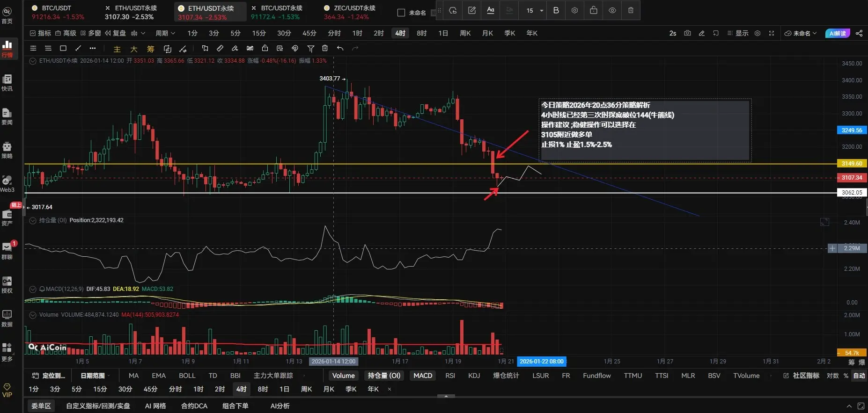Toggle visibility eye icon in floating toolbar
The width and height of the screenshot is (868, 413).
(612, 10)
